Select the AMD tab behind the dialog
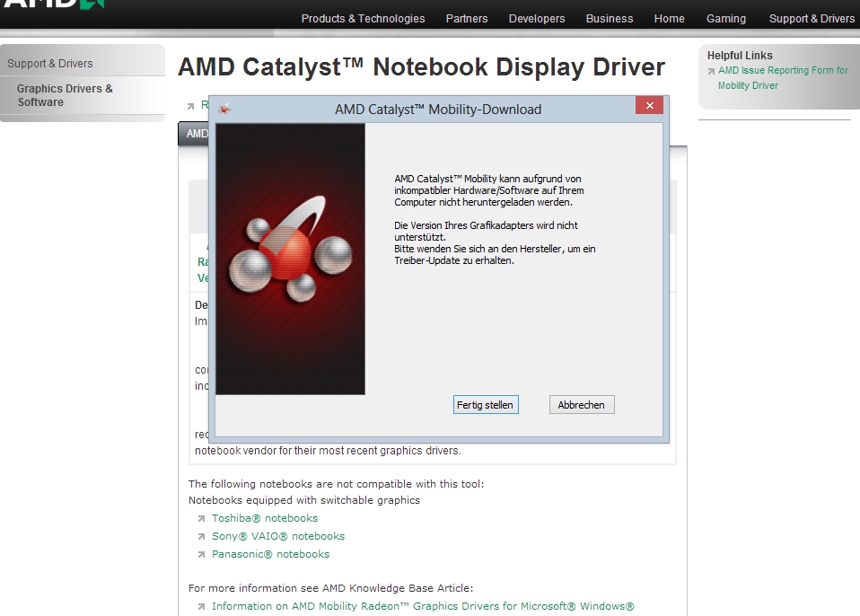This screenshot has height=616, width=860. coord(194,134)
